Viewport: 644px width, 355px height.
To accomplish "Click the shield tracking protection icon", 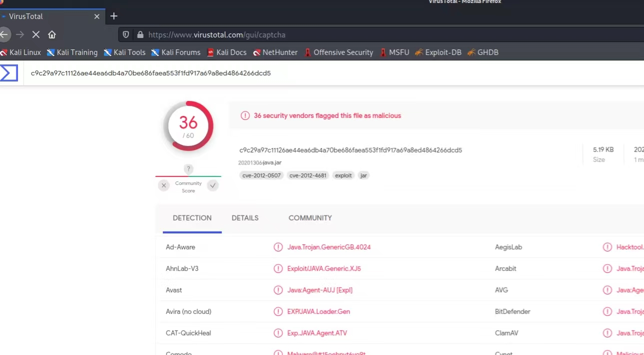I will pyautogui.click(x=126, y=35).
